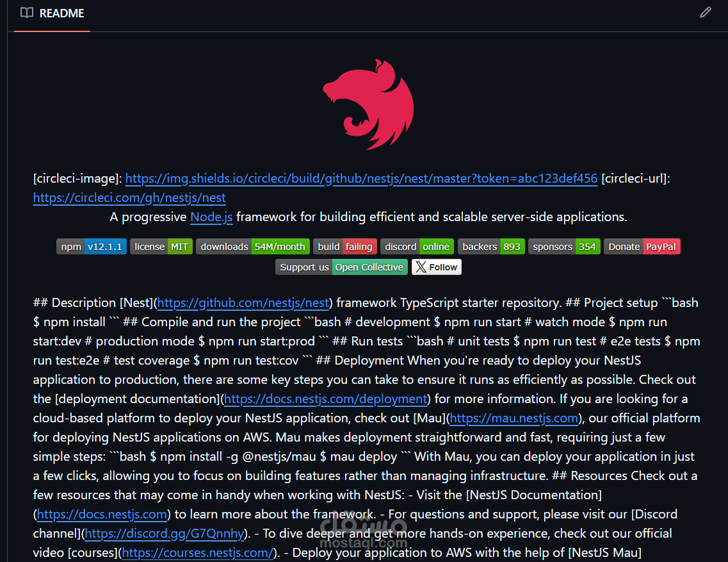
Task: Open the Support us Open Collective badge
Action: coord(342,267)
